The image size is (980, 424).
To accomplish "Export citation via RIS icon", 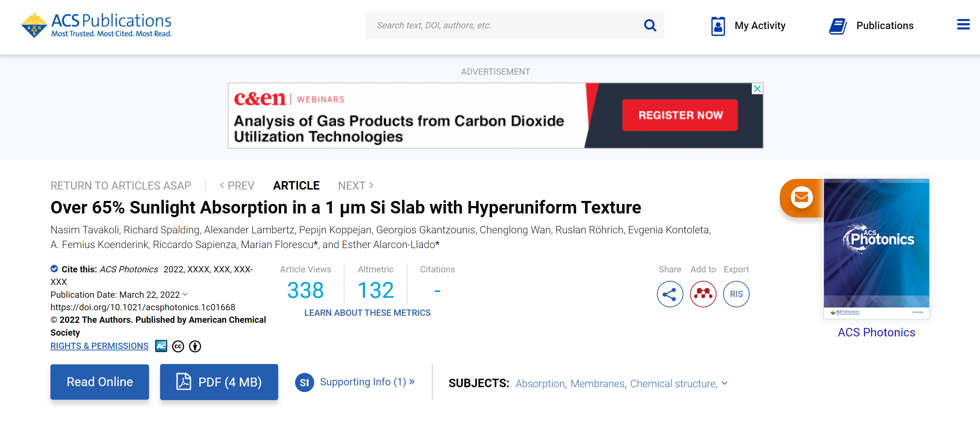I will (x=736, y=294).
